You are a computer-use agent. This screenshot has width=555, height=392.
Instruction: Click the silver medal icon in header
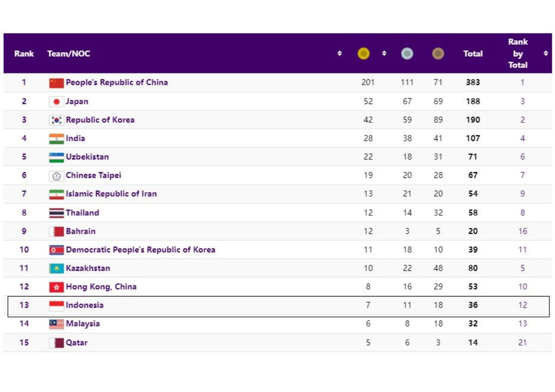(407, 54)
